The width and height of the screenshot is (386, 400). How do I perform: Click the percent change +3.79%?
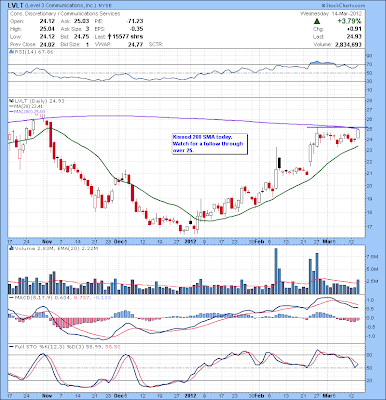tap(349, 21)
